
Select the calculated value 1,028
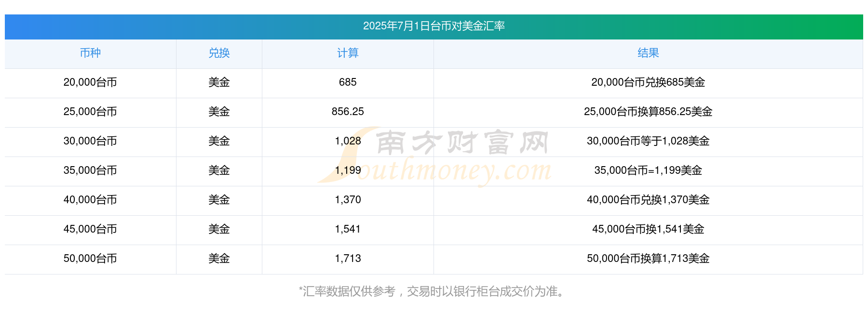tap(348, 141)
